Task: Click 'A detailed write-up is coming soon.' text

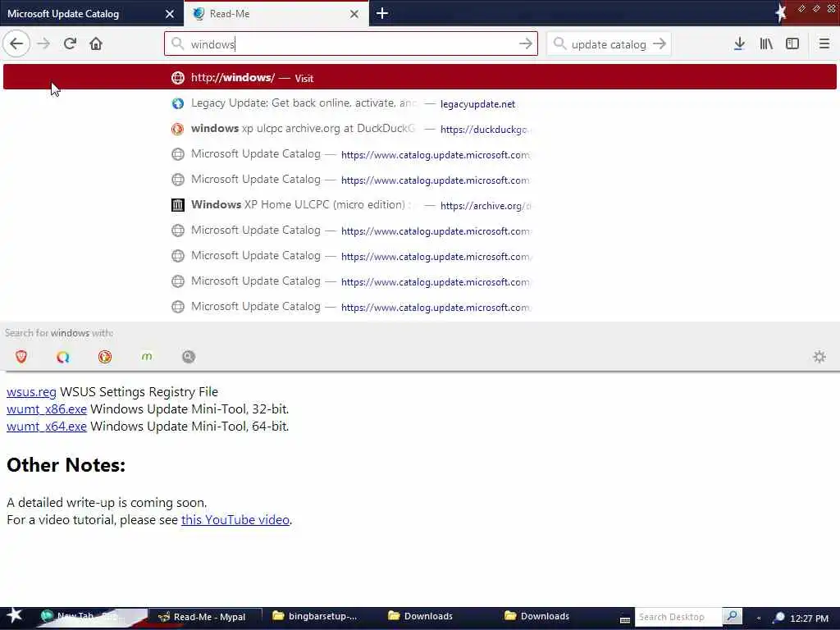Action: tap(107, 503)
